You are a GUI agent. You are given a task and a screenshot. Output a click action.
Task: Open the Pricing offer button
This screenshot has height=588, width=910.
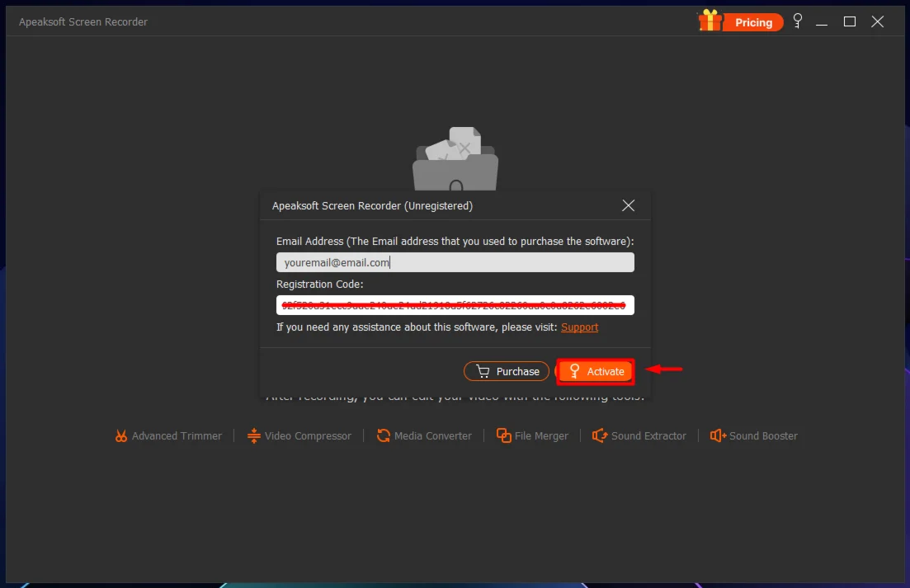(x=752, y=22)
